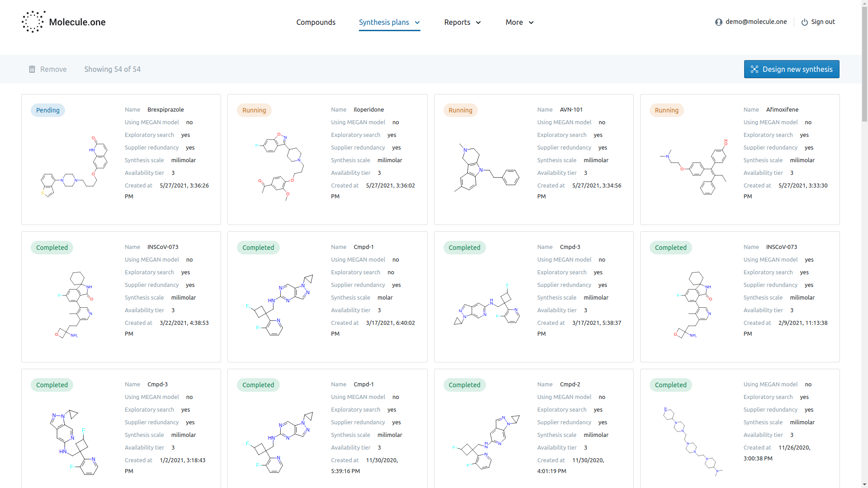Screen dimensions: 868x488
Task: Click the Sign out link
Action: 823,22
